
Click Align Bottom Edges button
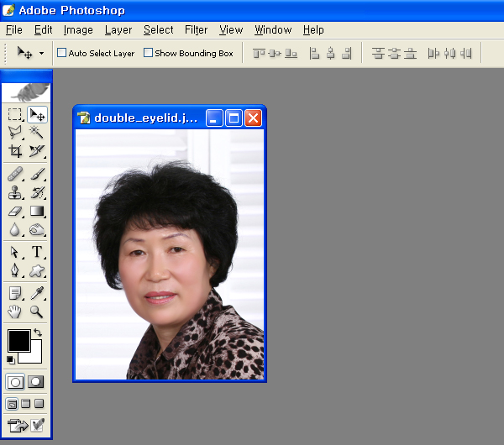point(291,54)
